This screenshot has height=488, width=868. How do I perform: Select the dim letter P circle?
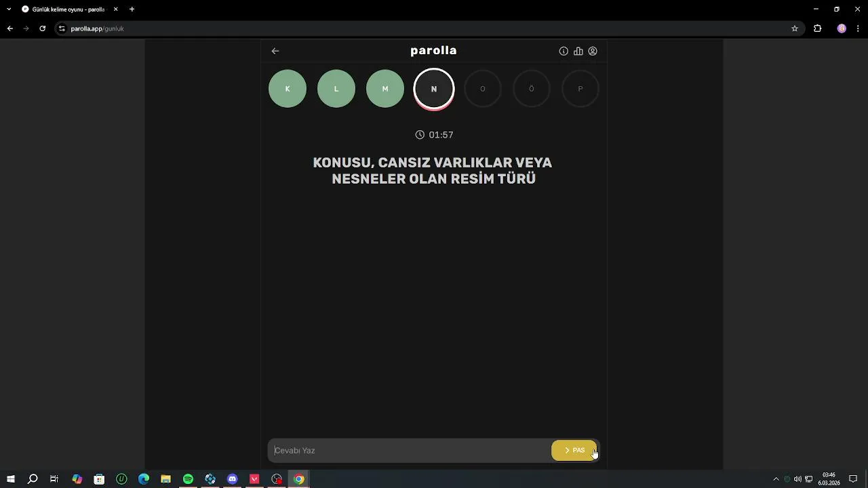point(580,89)
